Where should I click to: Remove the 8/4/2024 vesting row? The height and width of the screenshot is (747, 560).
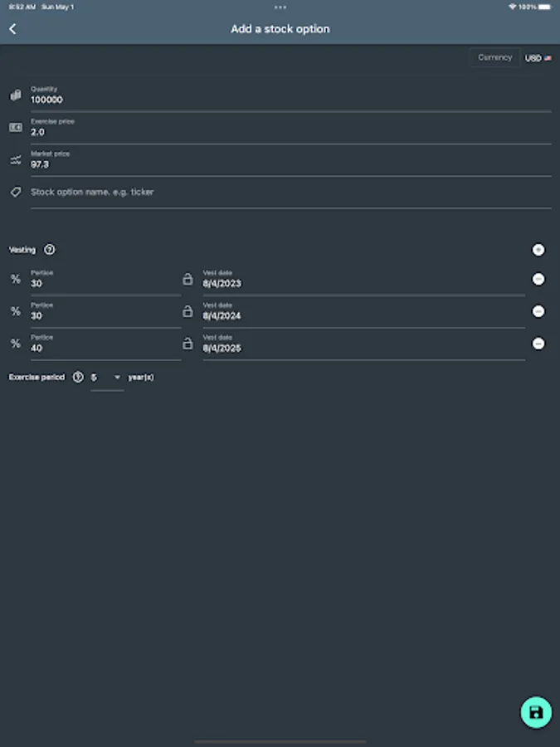(538, 311)
